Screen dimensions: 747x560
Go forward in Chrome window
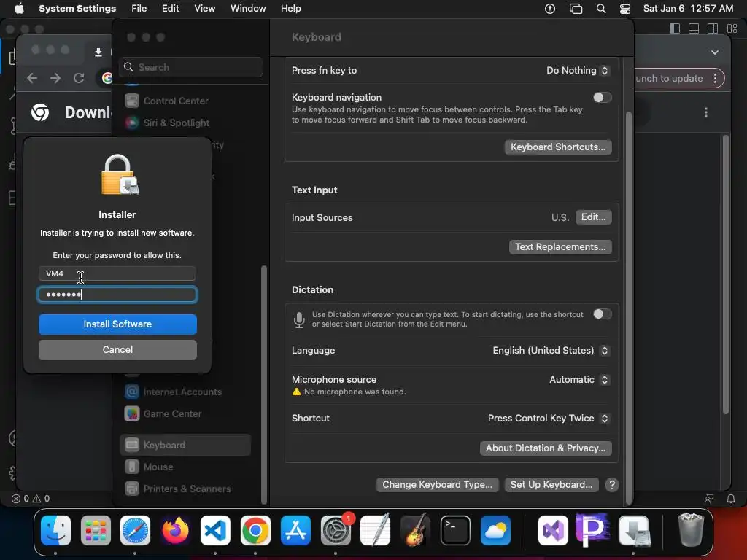(55, 78)
